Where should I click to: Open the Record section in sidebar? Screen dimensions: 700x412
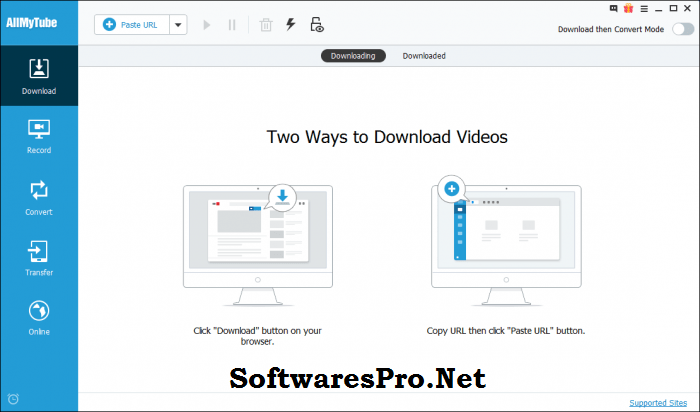39,137
